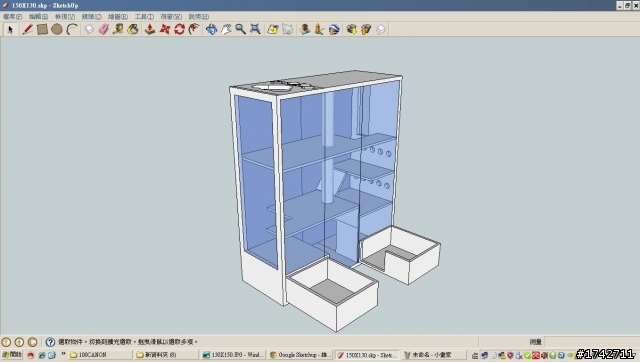Screen dimensions: 640x362
Task: Click the Add New Building icon
Action: point(304,29)
